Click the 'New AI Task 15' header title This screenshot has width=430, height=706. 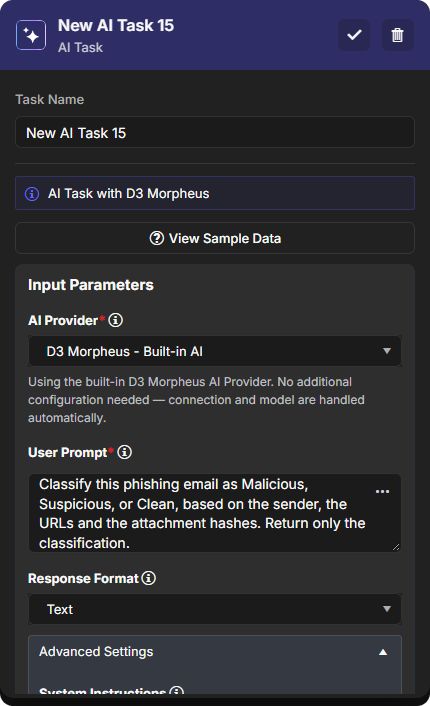click(x=116, y=26)
